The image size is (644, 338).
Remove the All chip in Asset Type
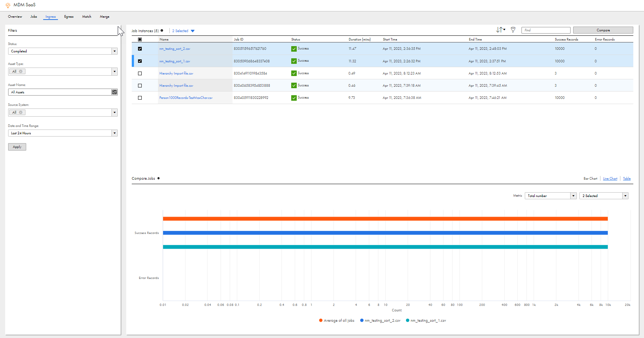click(x=21, y=72)
